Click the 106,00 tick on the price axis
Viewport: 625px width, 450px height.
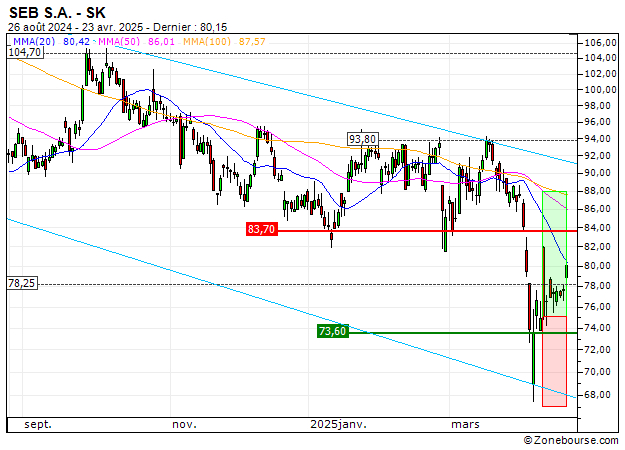click(600, 43)
